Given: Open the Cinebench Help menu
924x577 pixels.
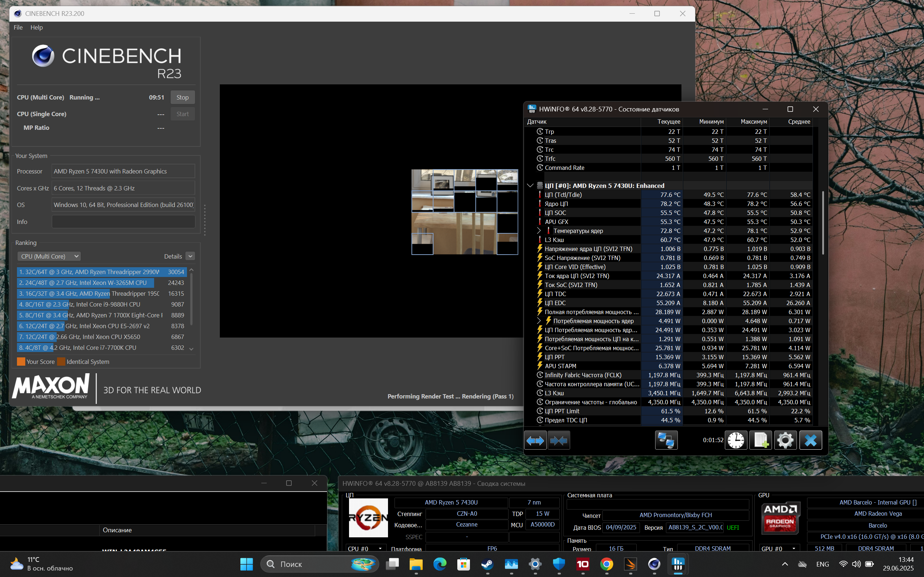Looking at the screenshot, I should click(36, 27).
